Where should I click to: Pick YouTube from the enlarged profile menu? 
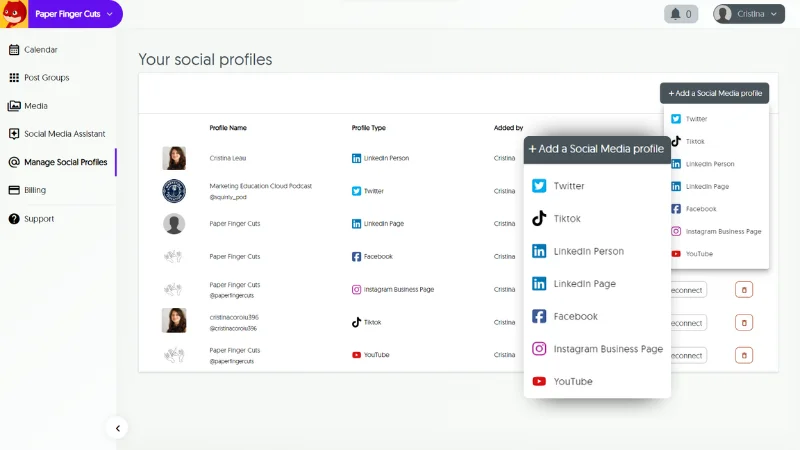(572, 382)
